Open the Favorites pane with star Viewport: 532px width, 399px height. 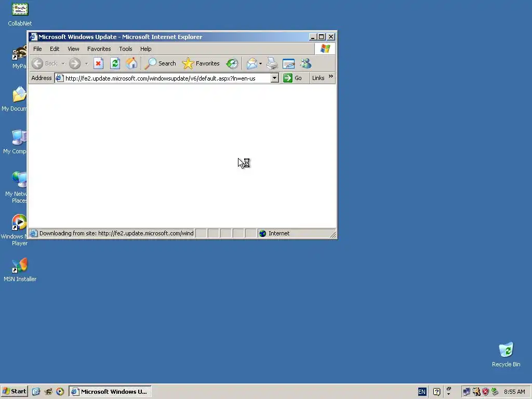point(201,63)
